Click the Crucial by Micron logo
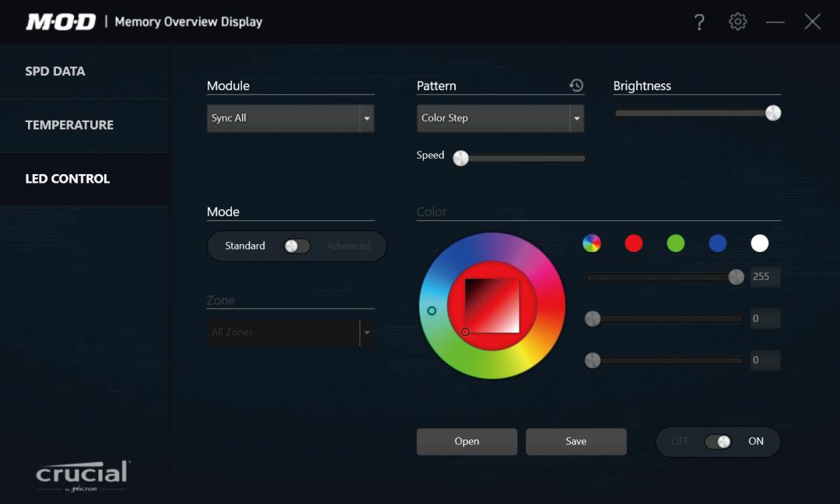 coord(82,474)
